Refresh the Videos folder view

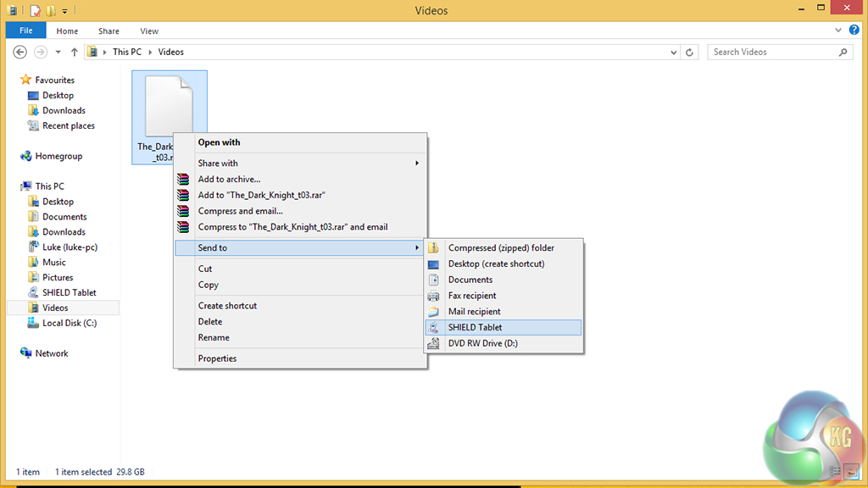(x=690, y=52)
